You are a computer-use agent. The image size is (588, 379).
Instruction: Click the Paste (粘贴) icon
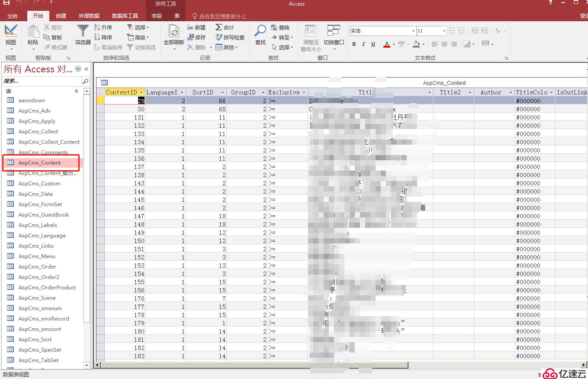click(x=33, y=31)
